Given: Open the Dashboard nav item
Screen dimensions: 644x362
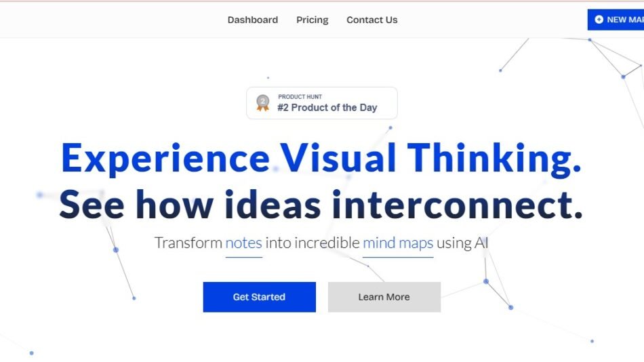Looking at the screenshot, I should 252,20.
